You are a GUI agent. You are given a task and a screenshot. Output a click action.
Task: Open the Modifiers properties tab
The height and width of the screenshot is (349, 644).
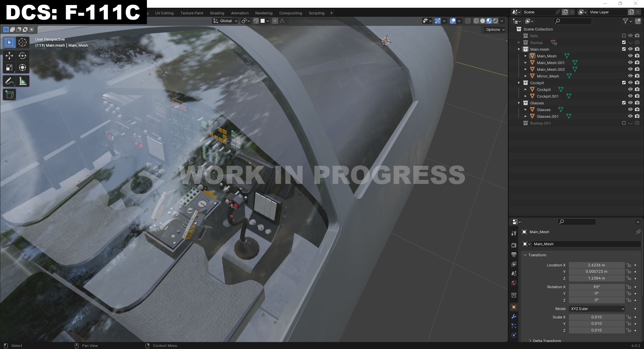(x=514, y=316)
